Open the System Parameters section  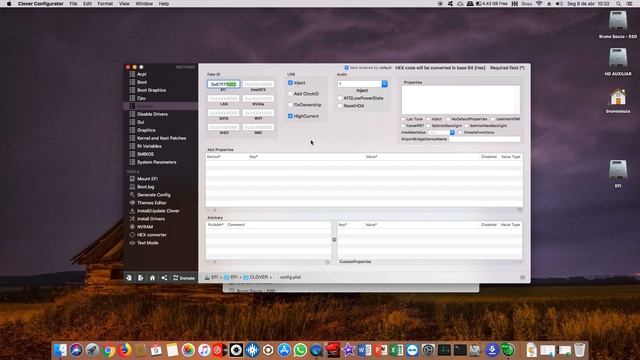156,162
